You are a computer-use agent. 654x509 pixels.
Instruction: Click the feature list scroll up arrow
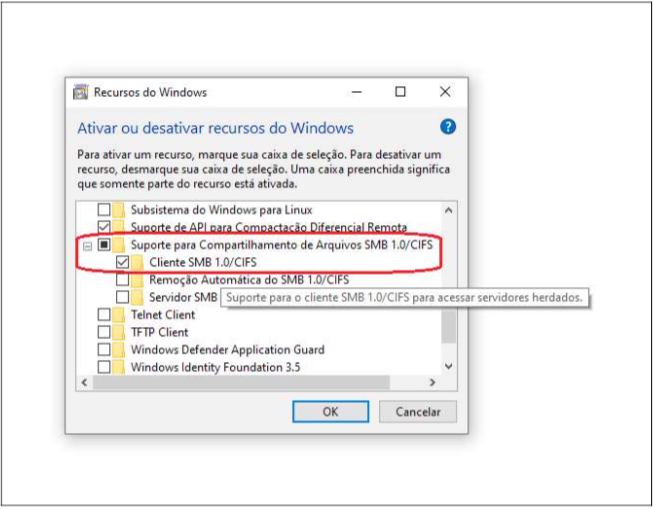point(448,210)
